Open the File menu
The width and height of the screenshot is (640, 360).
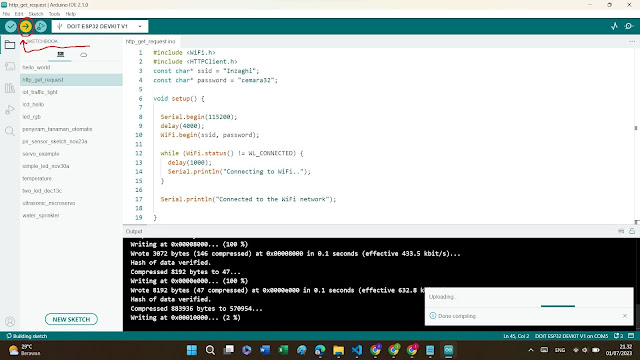(x=6, y=14)
